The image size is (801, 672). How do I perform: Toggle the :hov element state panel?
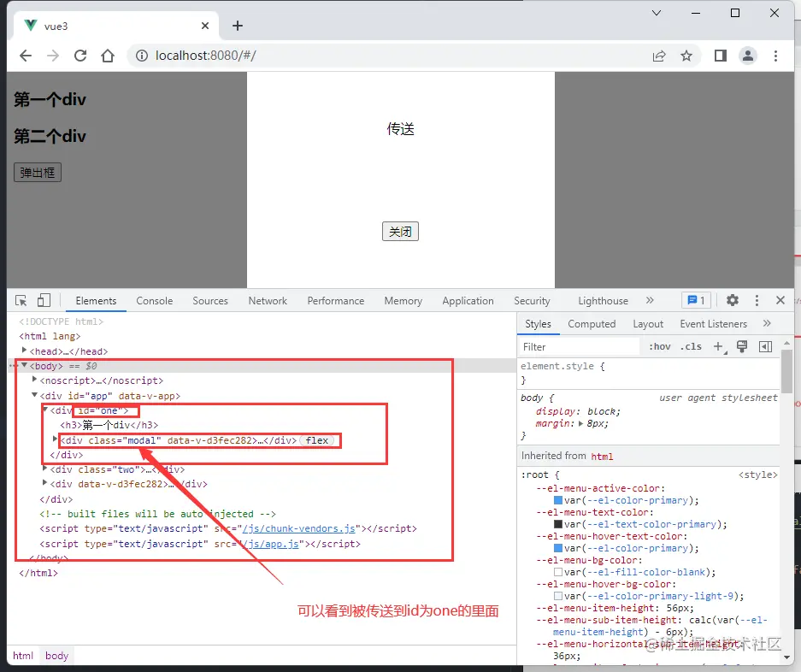tap(659, 346)
